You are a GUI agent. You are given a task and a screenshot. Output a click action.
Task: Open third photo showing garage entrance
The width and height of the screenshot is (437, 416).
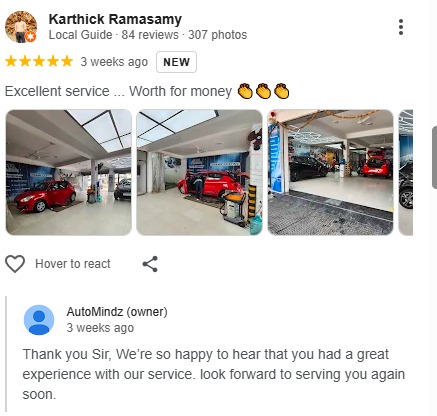point(330,172)
